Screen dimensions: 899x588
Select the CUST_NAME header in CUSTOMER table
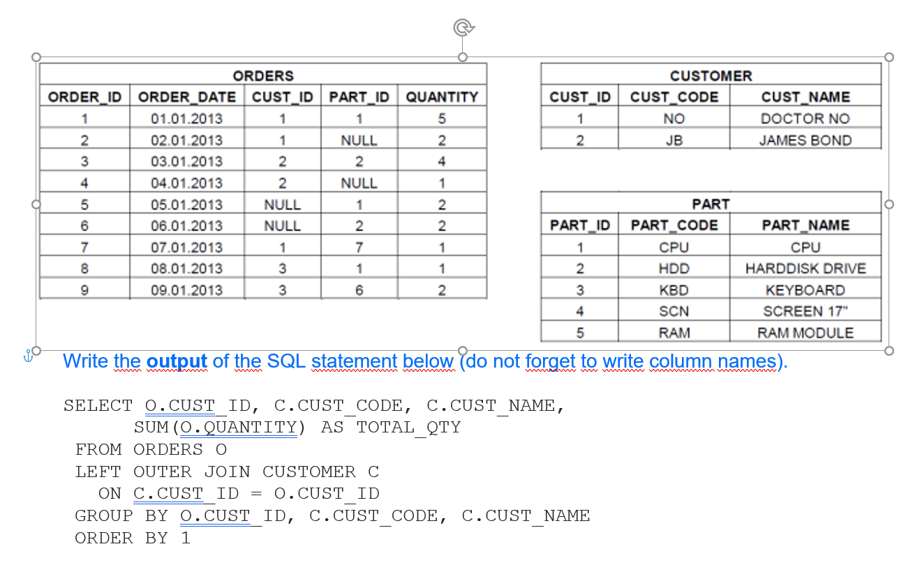pos(805,96)
